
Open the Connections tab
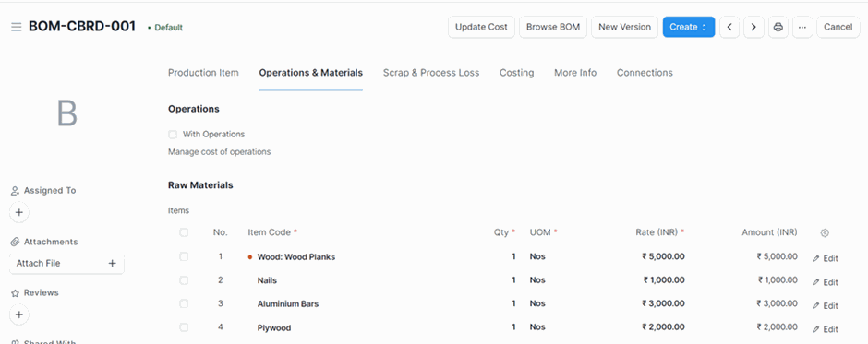tap(645, 73)
